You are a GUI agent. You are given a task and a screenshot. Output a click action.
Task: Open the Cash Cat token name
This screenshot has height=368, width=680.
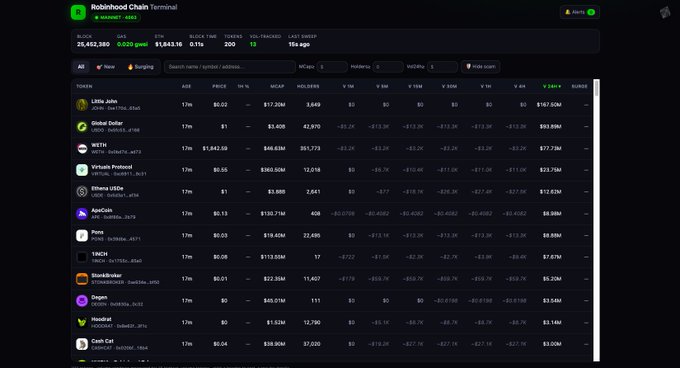102,341
